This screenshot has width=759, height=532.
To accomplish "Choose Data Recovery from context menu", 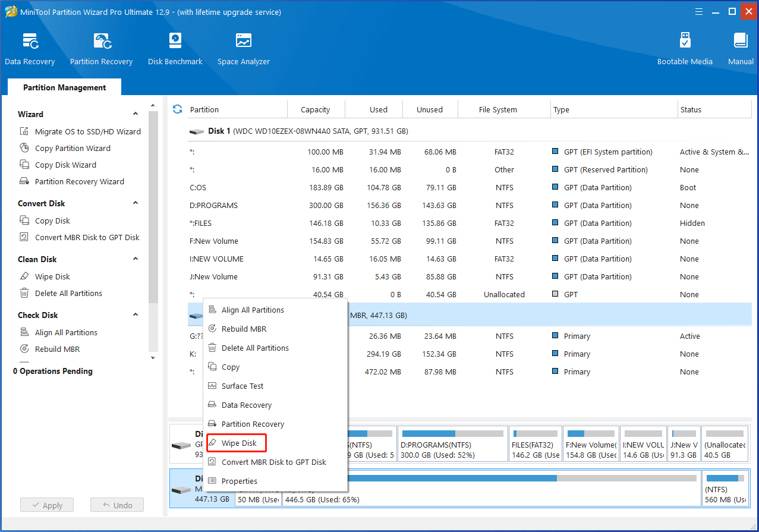I will pos(275,405).
